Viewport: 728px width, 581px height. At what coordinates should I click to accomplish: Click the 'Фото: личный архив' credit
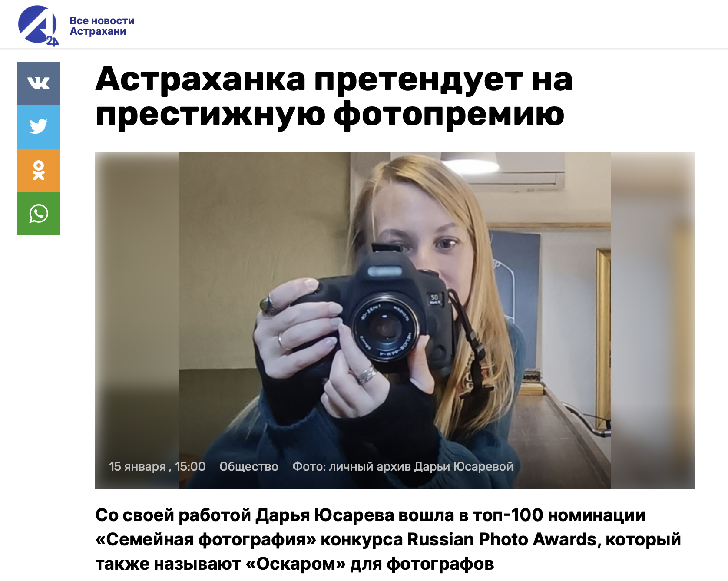(352, 466)
